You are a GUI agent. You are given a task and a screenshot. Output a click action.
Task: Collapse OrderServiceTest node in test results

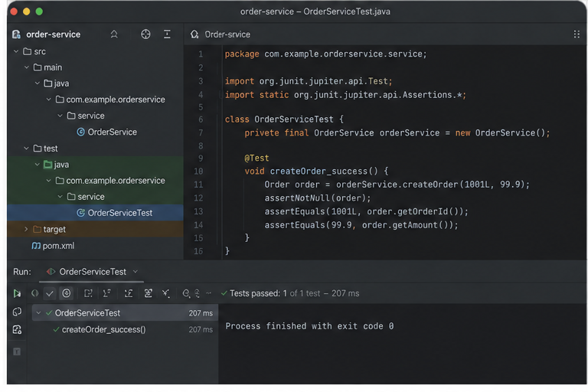(x=38, y=312)
